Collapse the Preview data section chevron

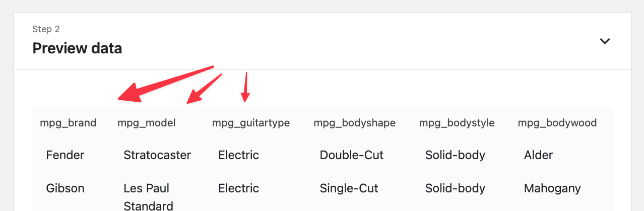click(605, 41)
